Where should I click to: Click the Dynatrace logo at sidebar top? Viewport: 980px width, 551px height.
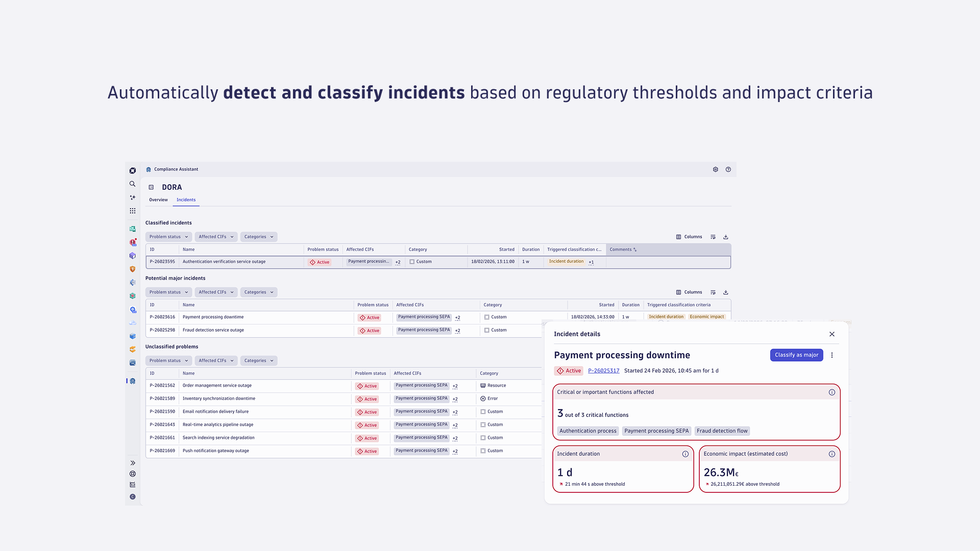coord(133,170)
